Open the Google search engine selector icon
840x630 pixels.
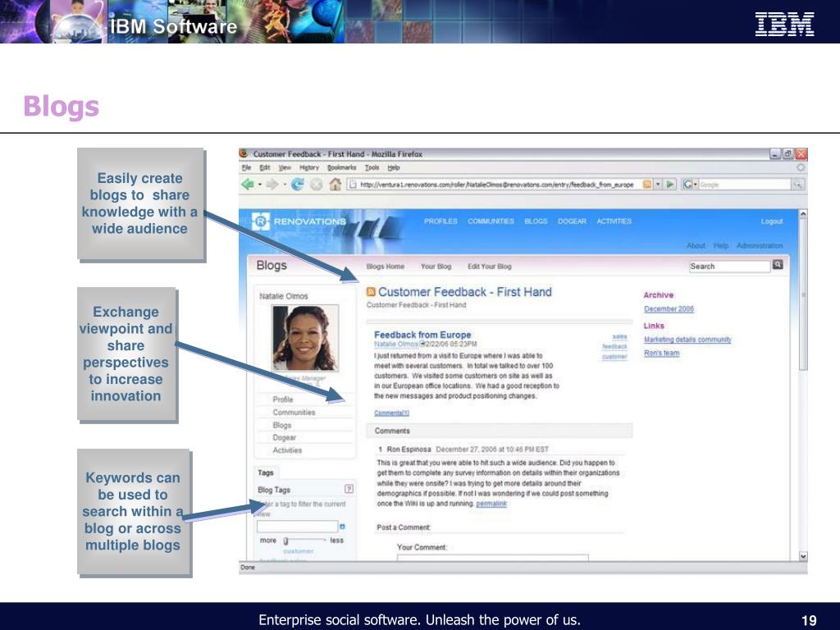click(689, 185)
